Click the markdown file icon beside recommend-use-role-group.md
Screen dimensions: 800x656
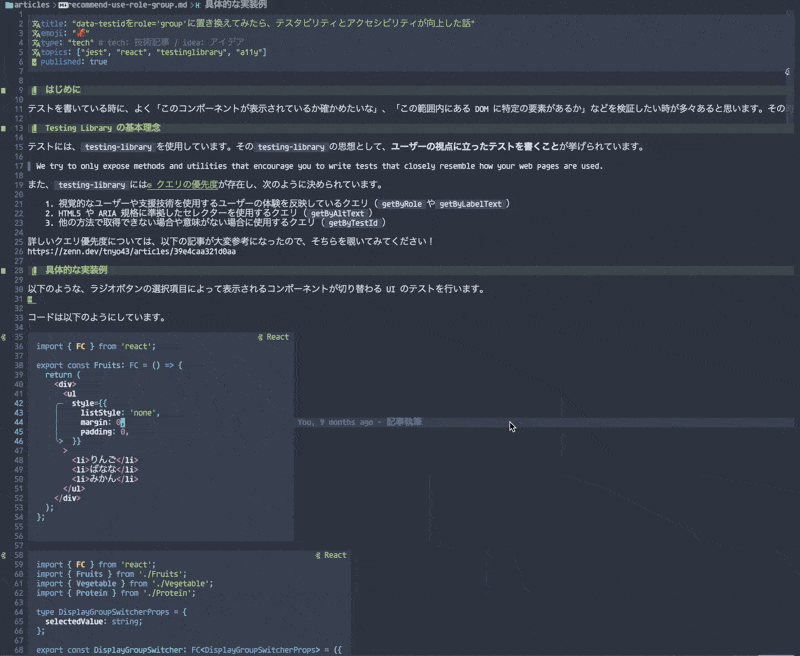(x=63, y=5)
